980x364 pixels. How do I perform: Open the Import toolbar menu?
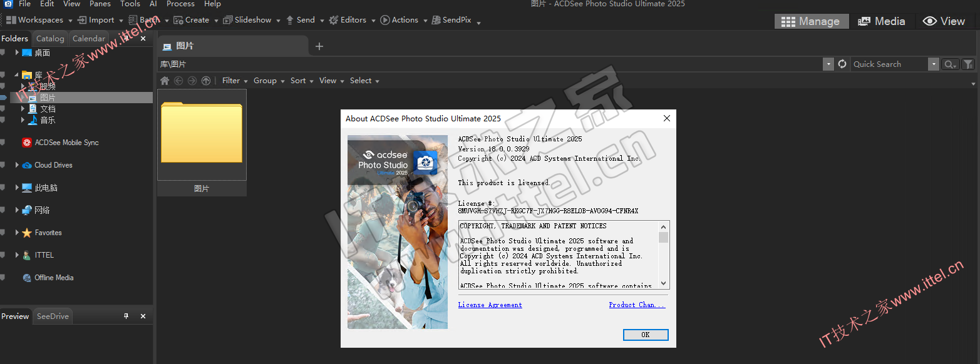pos(100,20)
